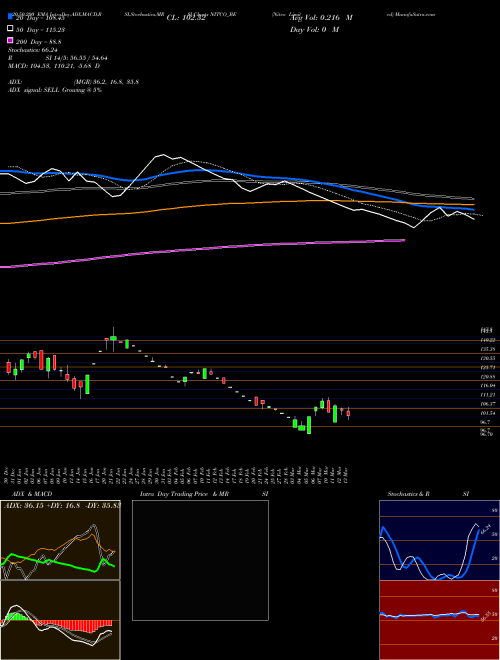Click the Intra Day Trading Price & MRSI title
This screenshot has width=500, height=660.
tap(204, 494)
